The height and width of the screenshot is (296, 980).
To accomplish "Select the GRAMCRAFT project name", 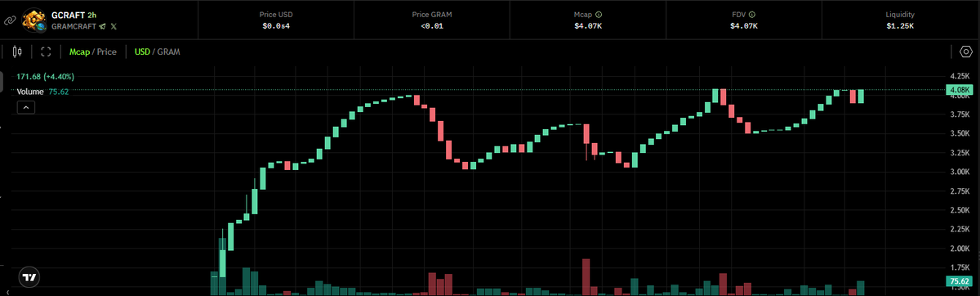I will (x=73, y=27).
